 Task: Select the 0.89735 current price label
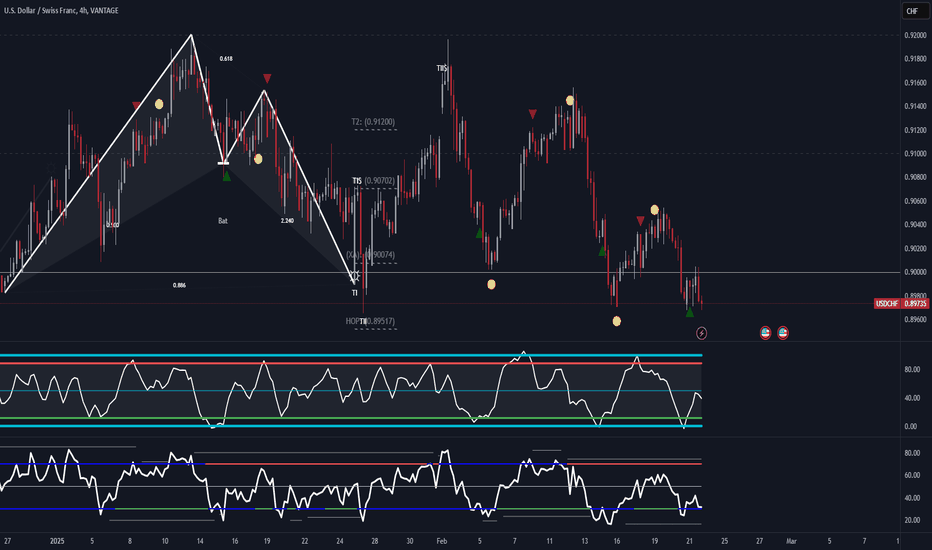point(915,304)
